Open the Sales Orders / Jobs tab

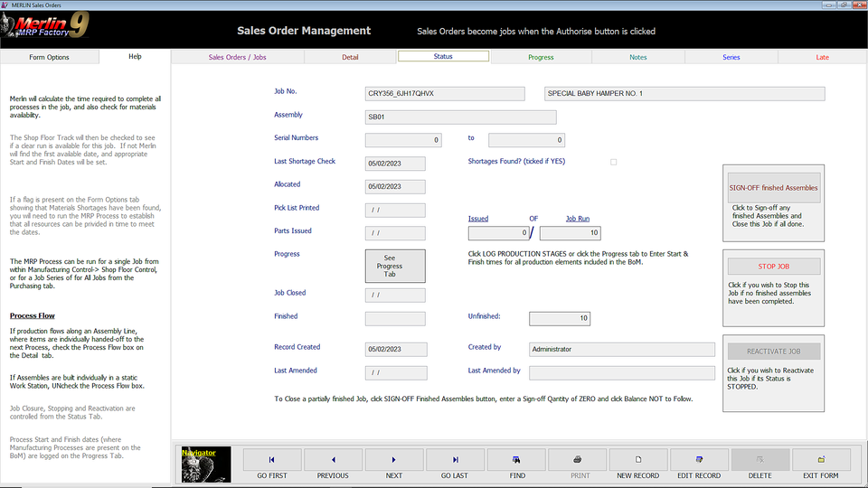click(x=237, y=57)
